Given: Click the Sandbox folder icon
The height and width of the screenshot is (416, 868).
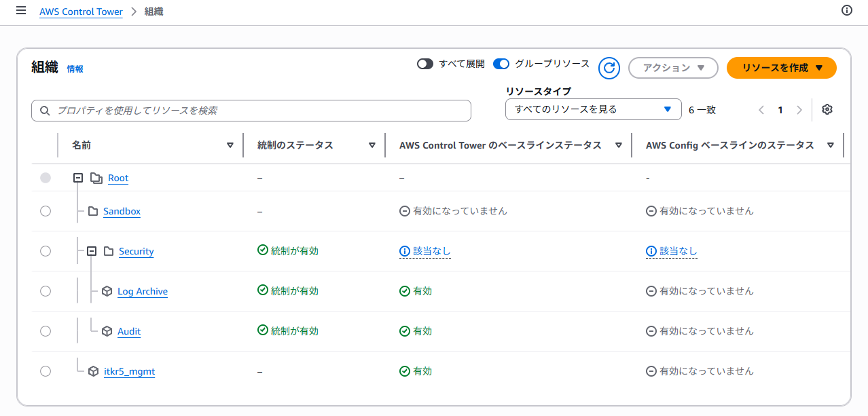Looking at the screenshot, I should pos(93,211).
